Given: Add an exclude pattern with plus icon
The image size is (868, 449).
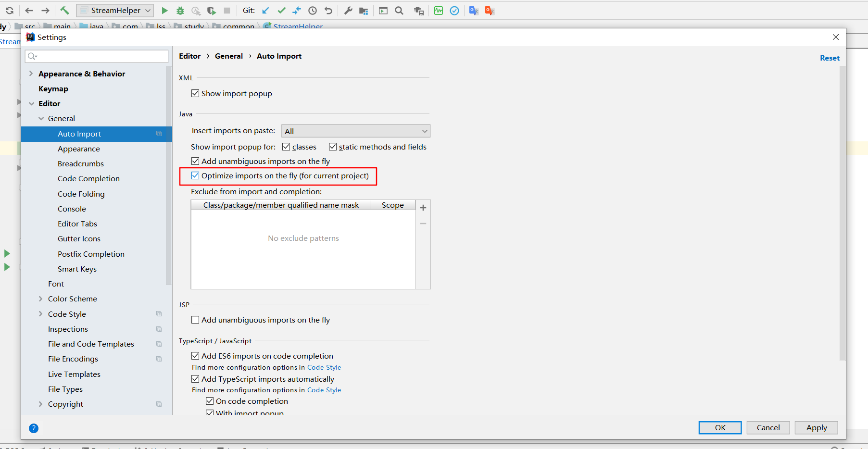Looking at the screenshot, I should coord(423,208).
